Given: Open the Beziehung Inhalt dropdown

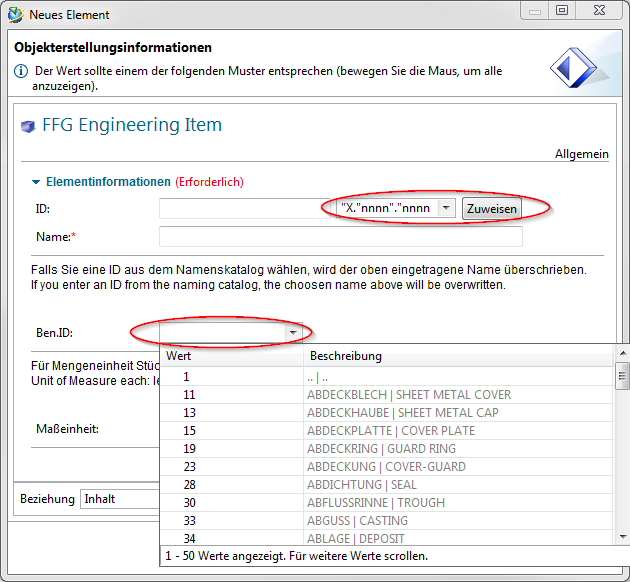Looking at the screenshot, I should pyautogui.click(x=120, y=498).
